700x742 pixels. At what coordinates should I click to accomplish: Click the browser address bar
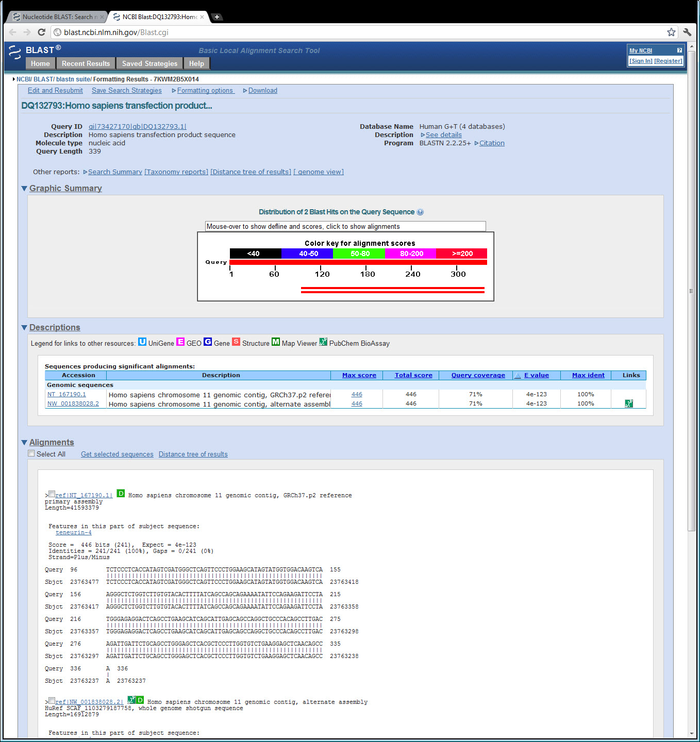click(x=361, y=32)
